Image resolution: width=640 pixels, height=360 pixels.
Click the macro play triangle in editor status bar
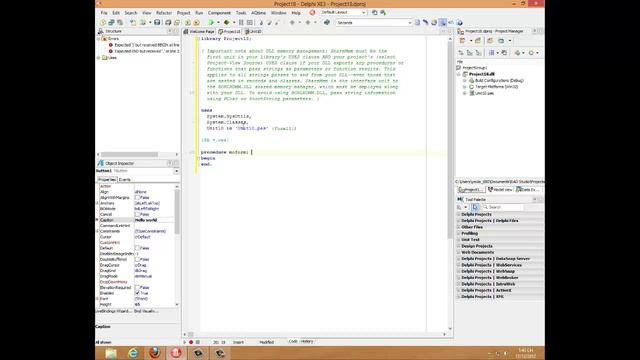pos(184,342)
